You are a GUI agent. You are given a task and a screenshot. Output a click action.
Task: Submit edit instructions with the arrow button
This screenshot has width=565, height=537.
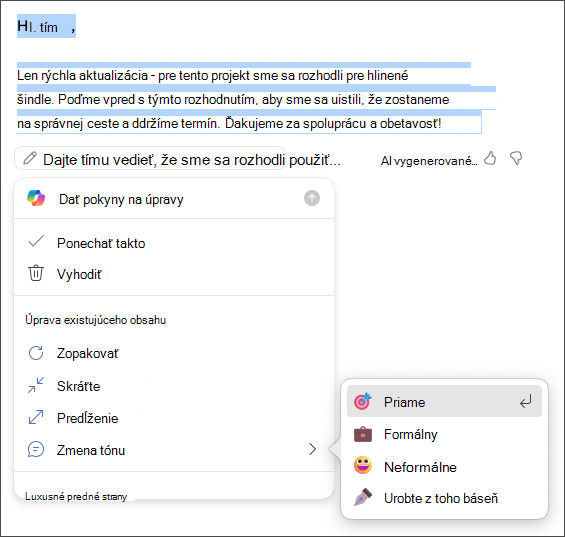312,198
